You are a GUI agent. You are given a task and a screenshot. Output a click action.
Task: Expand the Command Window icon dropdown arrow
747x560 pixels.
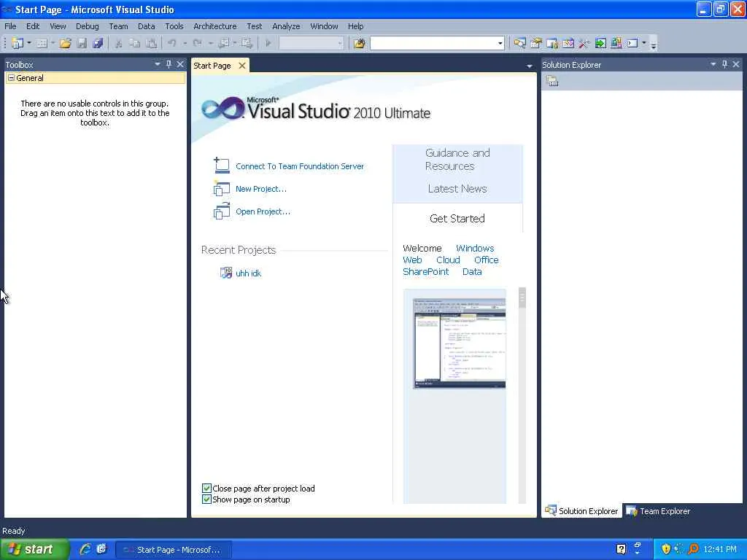pos(644,43)
